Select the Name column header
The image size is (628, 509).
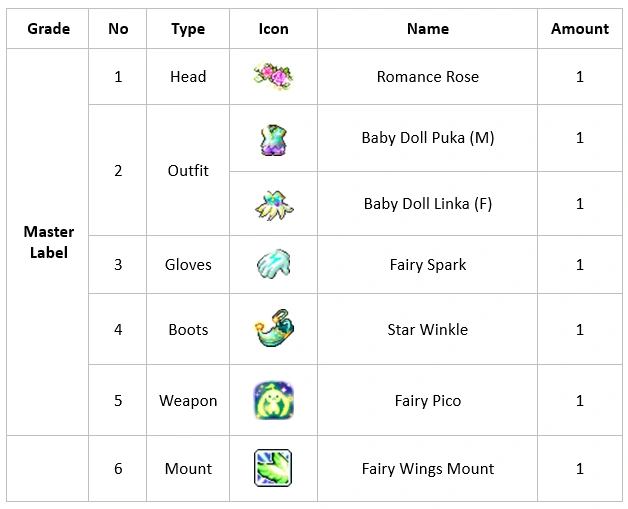427,29
